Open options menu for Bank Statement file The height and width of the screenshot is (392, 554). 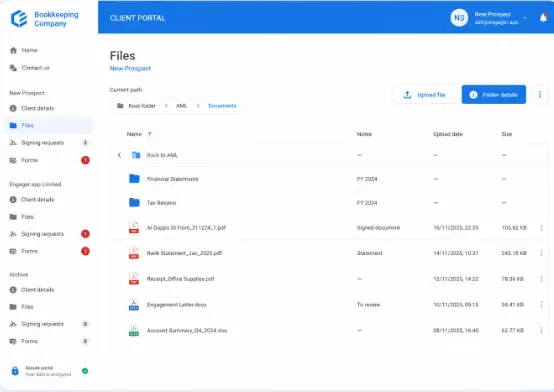pos(541,253)
